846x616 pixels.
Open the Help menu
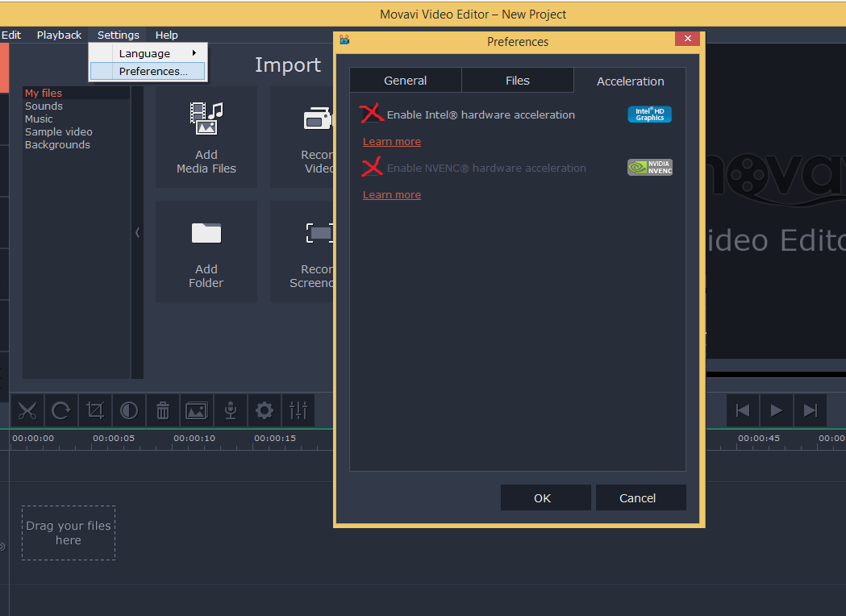[x=167, y=35]
